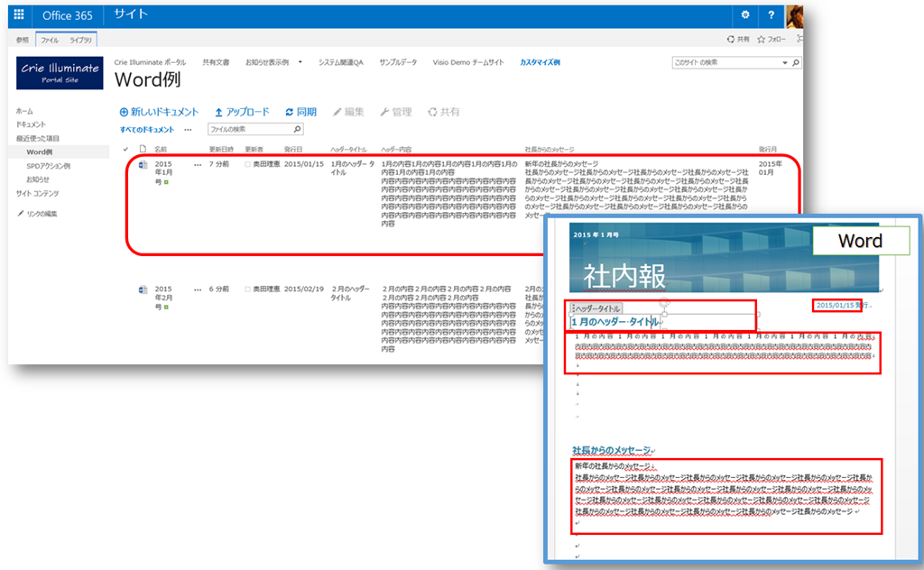Click the Word file icon for 2015年2月号
The height and width of the screenshot is (570, 924).
(x=143, y=290)
